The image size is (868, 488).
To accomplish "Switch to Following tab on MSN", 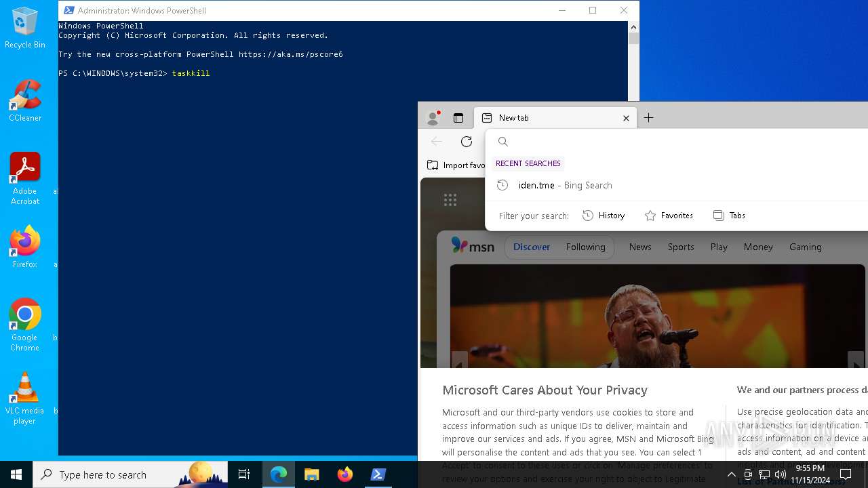I will coord(585,247).
